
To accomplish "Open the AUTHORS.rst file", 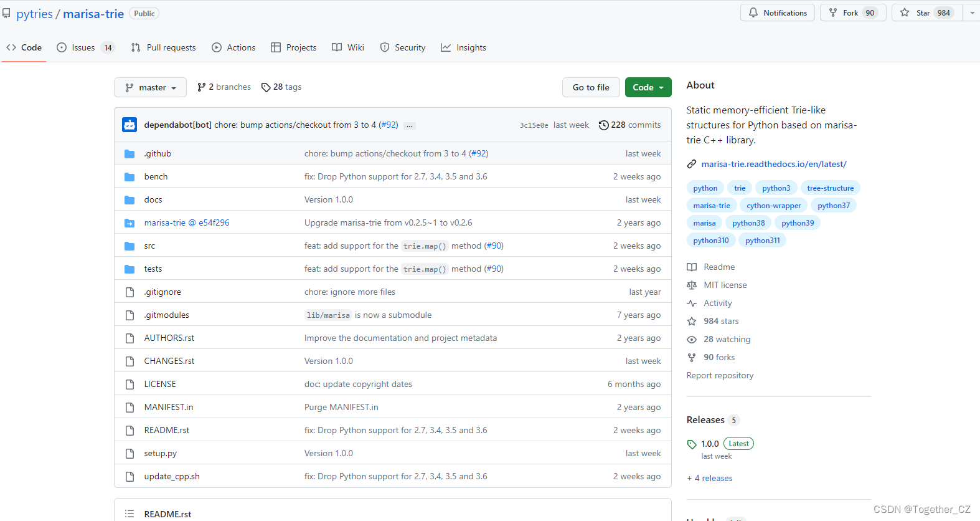I will [169, 338].
